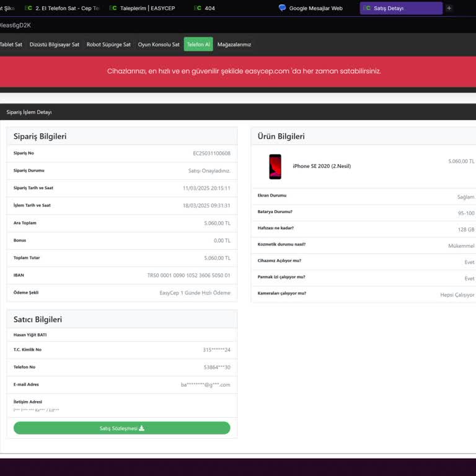Click the red easycep.com announcement banner
Viewport: 476px width, 476px height.
coord(244,71)
